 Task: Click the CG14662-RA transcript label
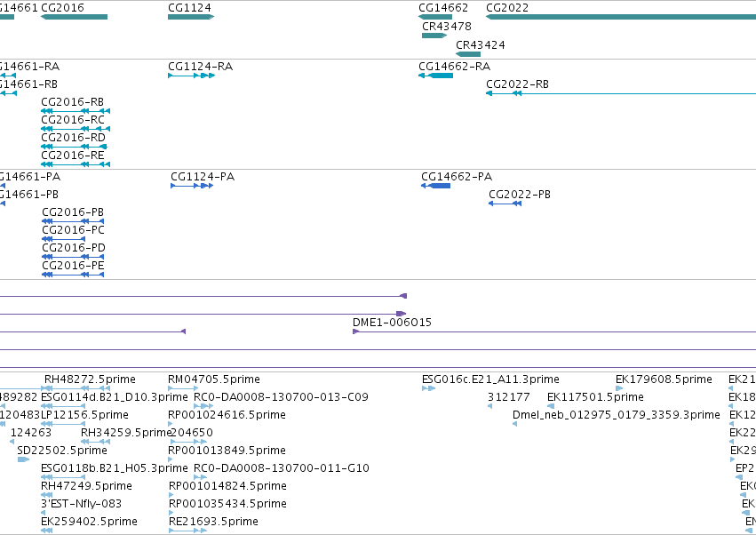click(454, 67)
